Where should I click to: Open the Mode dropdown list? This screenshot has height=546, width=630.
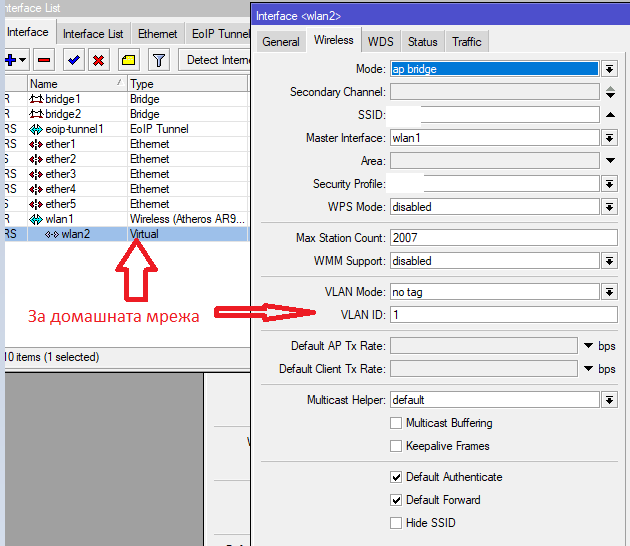point(610,69)
